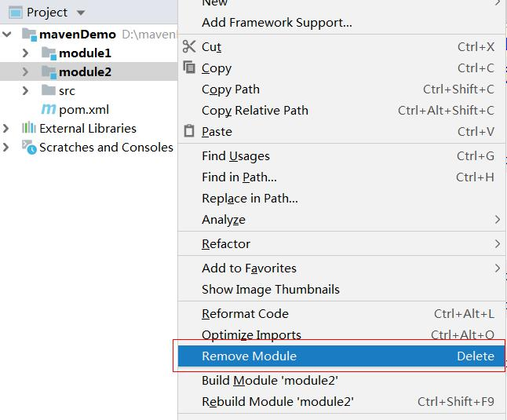The image size is (507, 420).
Task: Click the Cut scissors icon
Action: [188, 47]
